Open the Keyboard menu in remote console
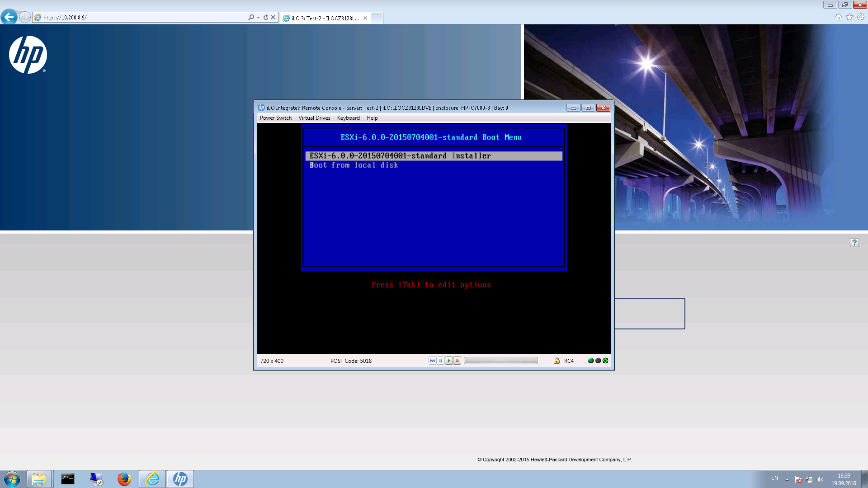The image size is (868, 488). point(349,118)
